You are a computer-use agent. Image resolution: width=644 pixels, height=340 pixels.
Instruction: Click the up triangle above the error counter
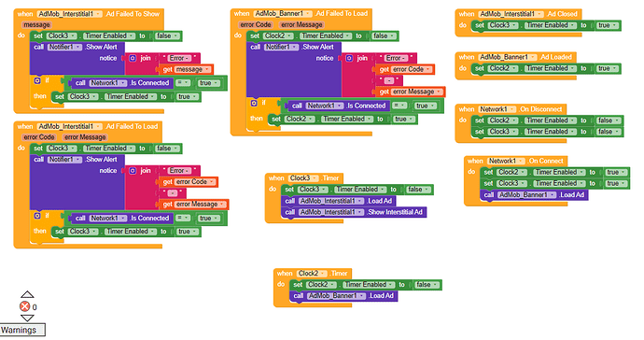(x=27, y=294)
